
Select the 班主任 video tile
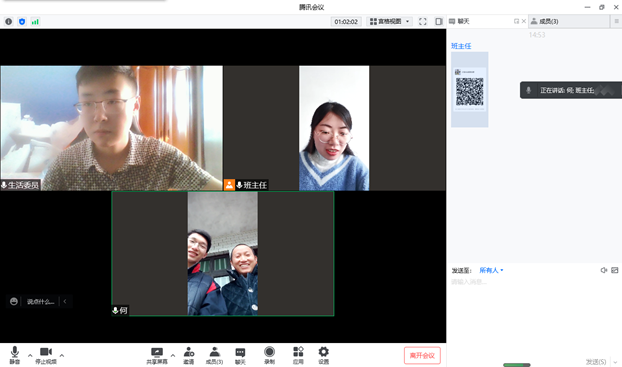(334, 128)
